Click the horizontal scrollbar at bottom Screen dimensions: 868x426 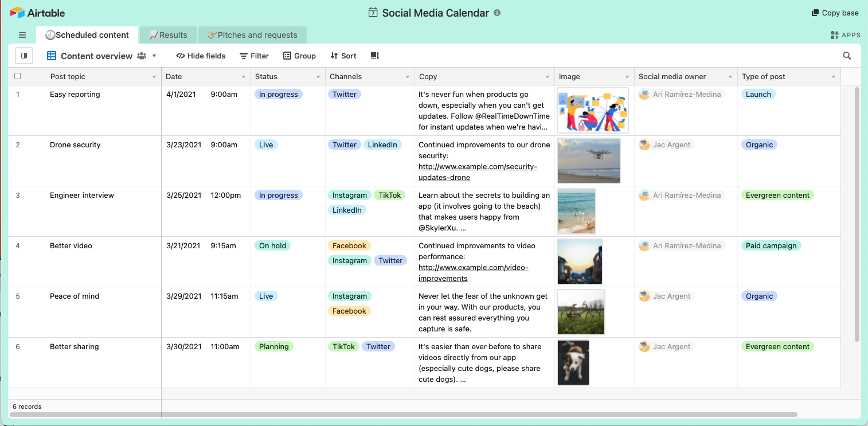click(404, 414)
